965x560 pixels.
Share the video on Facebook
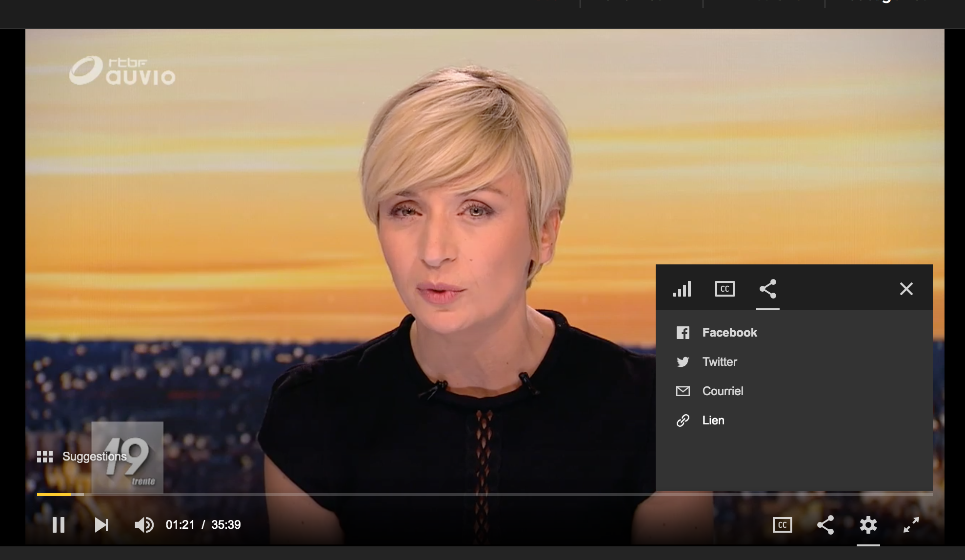pyautogui.click(x=729, y=332)
